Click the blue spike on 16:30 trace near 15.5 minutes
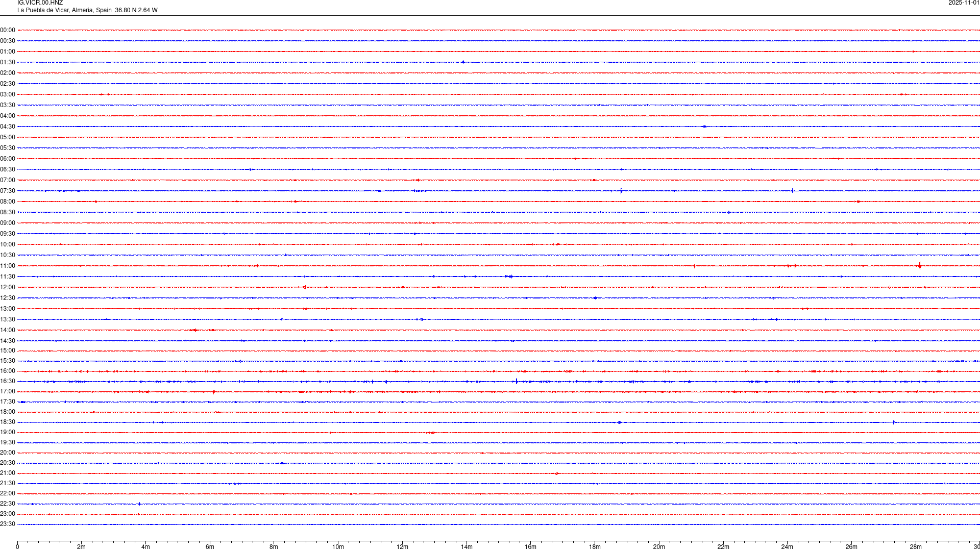The height and width of the screenshot is (551, 980). [517, 381]
